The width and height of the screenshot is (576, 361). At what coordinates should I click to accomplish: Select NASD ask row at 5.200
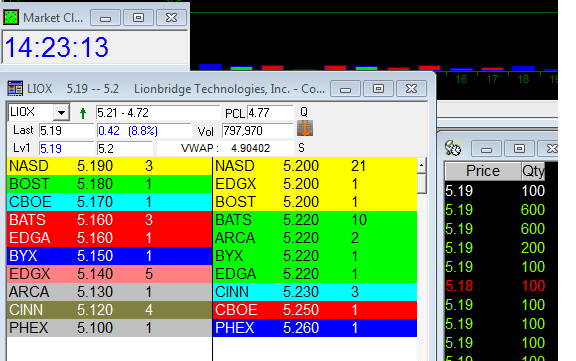[315, 166]
